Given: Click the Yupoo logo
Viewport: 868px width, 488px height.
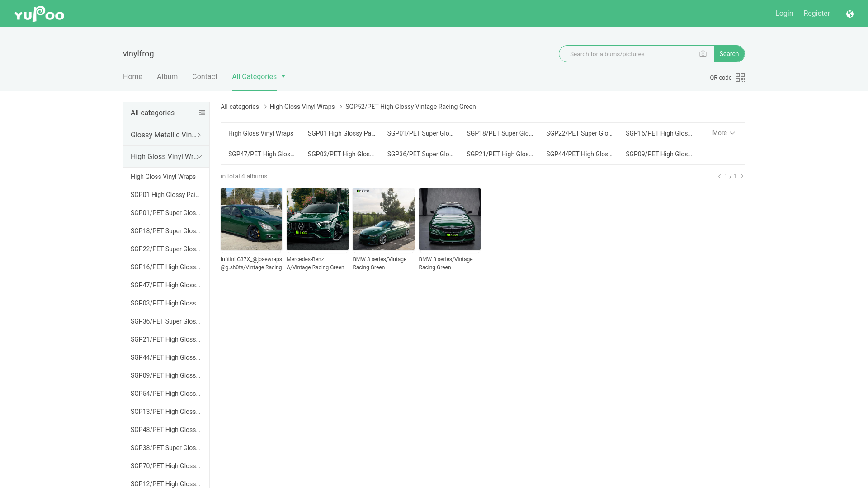Looking at the screenshot, I should (39, 14).
